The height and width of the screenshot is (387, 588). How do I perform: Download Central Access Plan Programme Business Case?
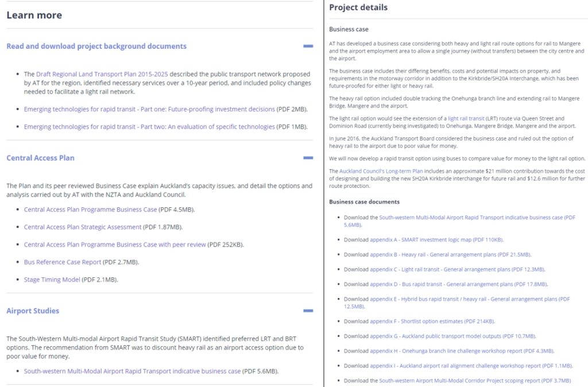coord(90,210)
